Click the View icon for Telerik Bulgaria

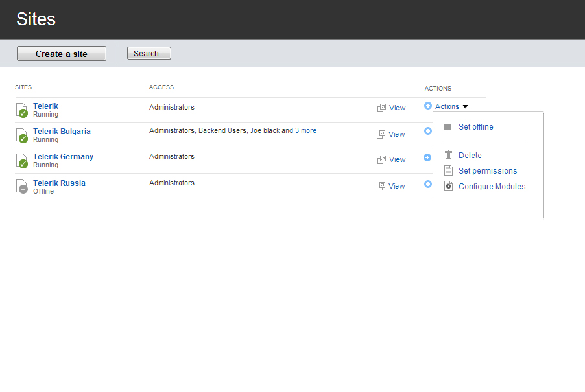pyautogui.click(x=381, y=135)
